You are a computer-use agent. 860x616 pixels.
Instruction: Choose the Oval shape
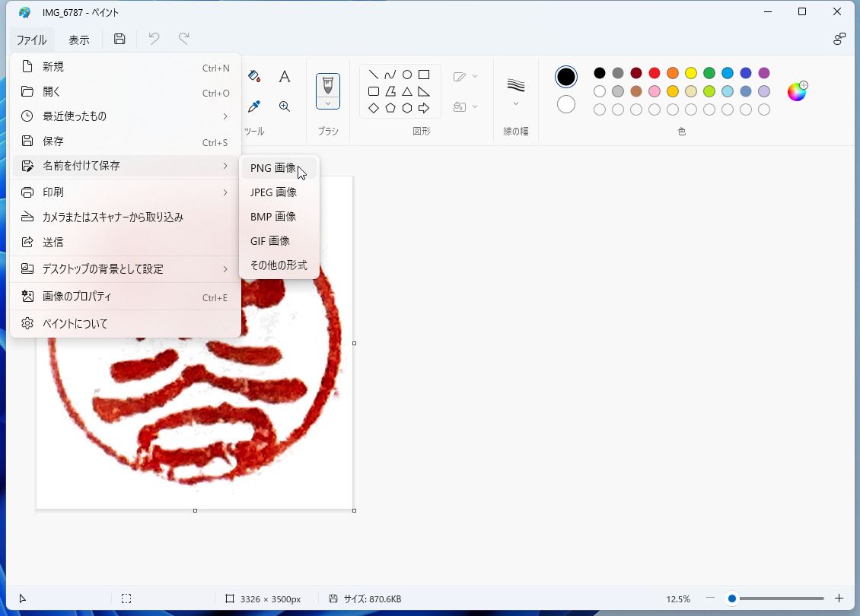tap(407, 75)
